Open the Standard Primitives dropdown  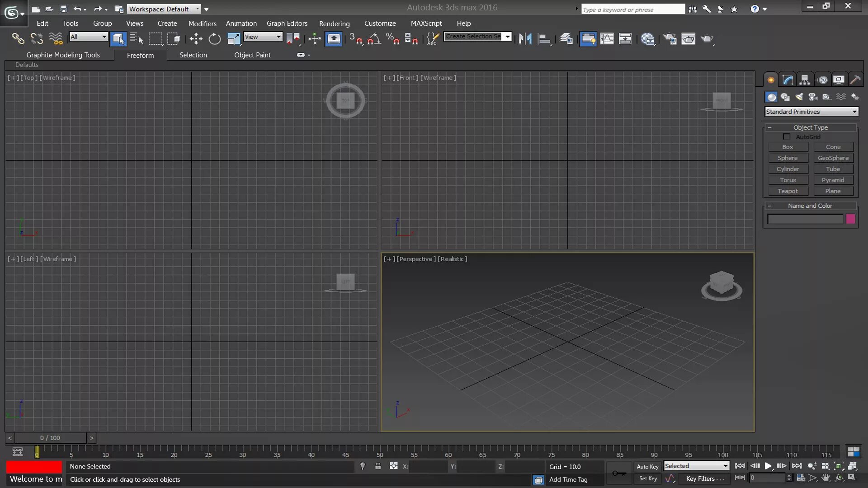811,112
